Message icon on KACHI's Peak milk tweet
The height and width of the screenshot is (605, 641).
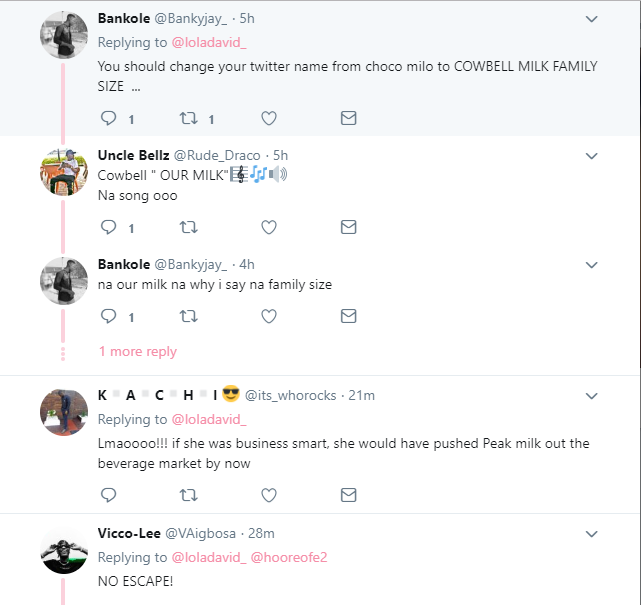coord(348,494)
